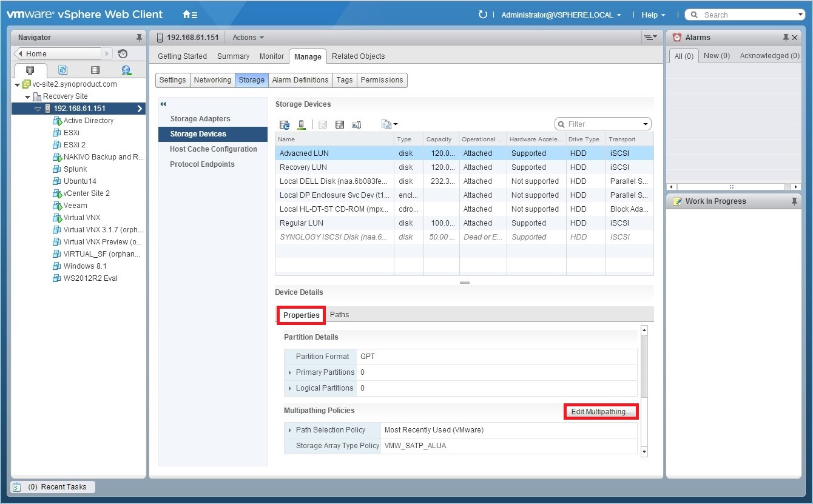813x504 pixels.
Task: Open the Help menu
Action: click(x=650, y=15)
